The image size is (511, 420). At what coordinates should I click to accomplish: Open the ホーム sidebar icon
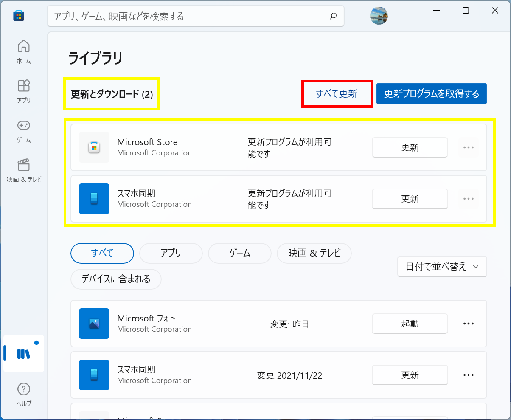[x=24, y=51]
